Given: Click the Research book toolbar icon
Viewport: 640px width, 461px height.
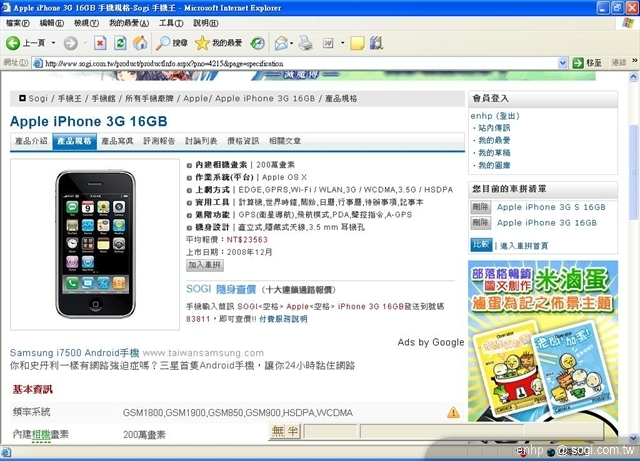Looking at the screenshot, I should [376, 43].
